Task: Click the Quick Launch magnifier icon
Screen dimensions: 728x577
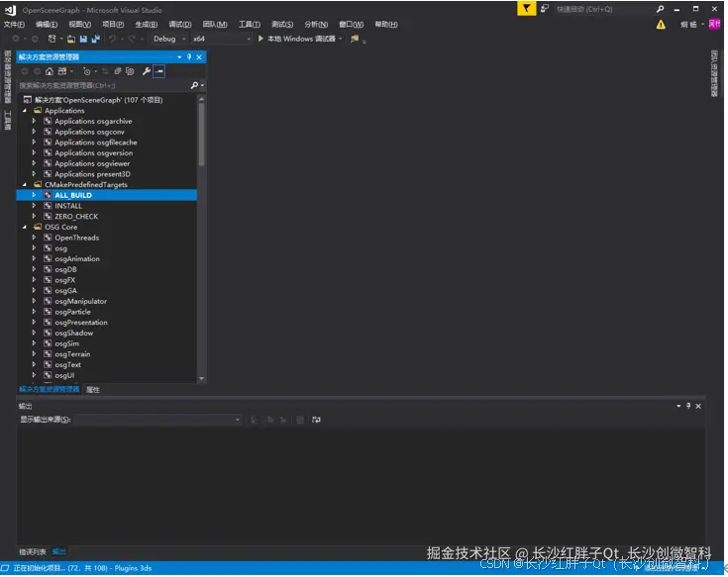Action: 661,9
